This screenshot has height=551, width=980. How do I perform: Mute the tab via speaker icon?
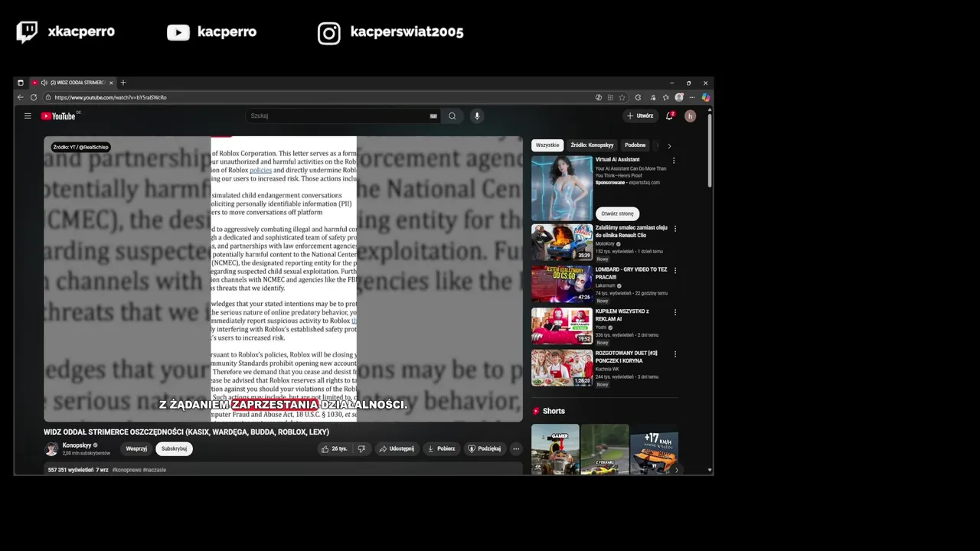pos(44,83)
